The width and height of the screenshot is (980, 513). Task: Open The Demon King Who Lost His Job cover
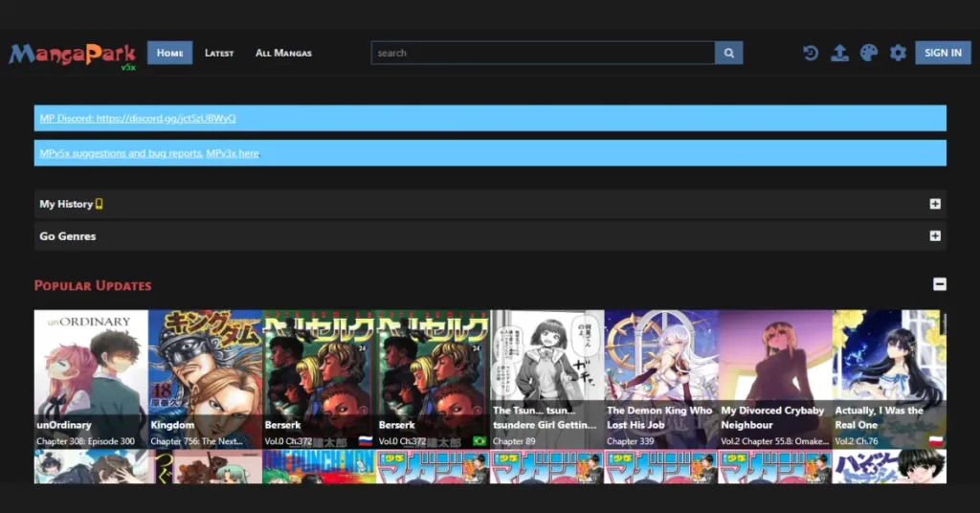[x=661, y=379]
